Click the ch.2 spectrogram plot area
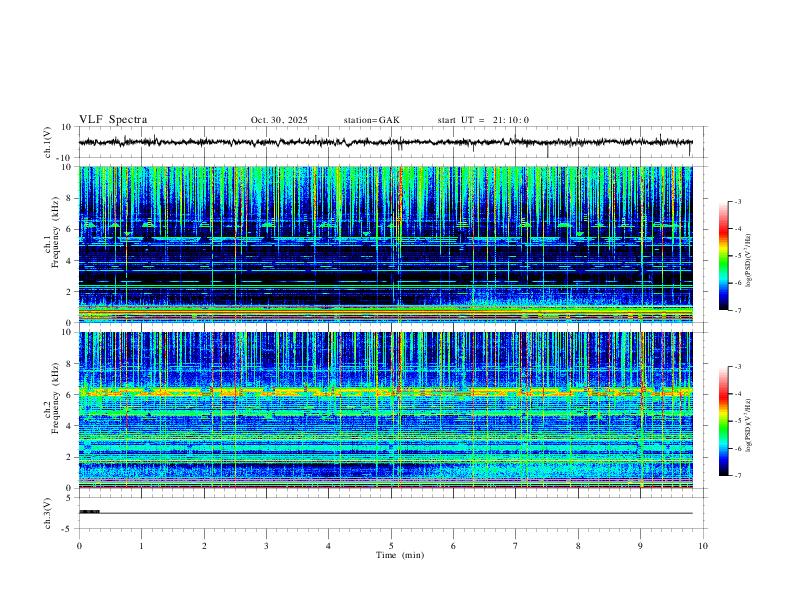 386,410
